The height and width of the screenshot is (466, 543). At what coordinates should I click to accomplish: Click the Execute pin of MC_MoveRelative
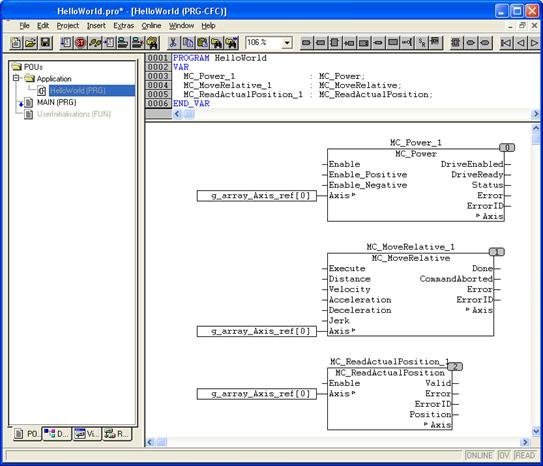click(x=347, y=268)
